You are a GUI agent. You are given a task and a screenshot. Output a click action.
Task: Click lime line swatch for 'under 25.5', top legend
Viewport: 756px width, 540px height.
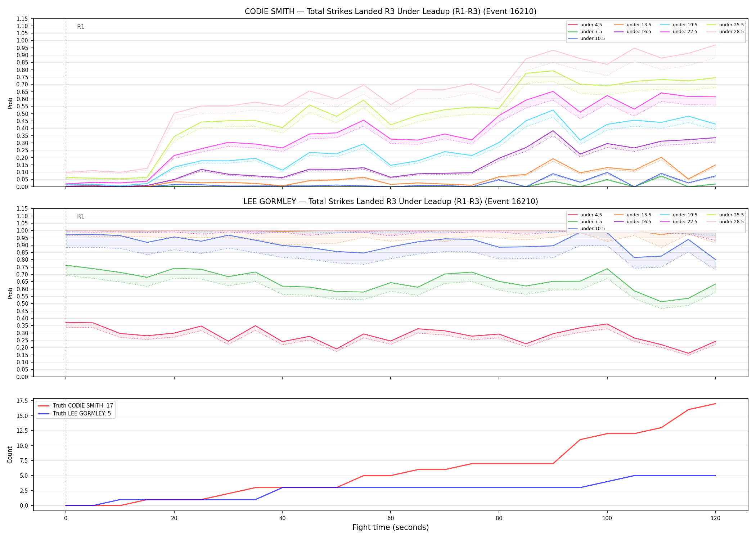pyautogui.click(x=711, y=25)
